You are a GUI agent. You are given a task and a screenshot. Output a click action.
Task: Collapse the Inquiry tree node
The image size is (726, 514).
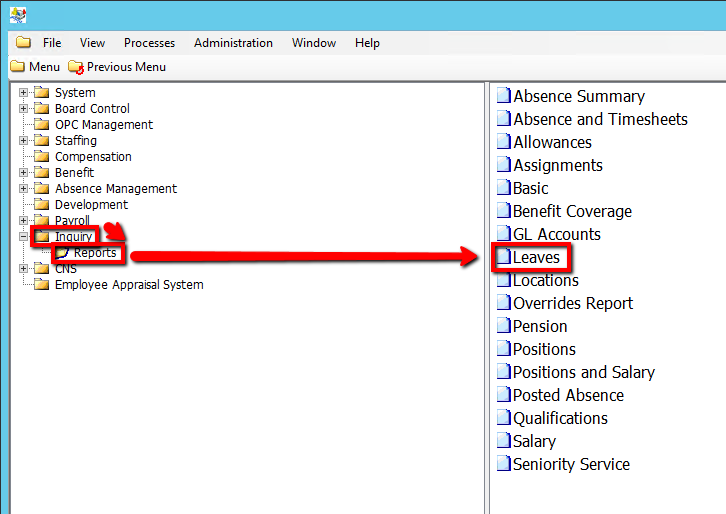coord(23,237)
